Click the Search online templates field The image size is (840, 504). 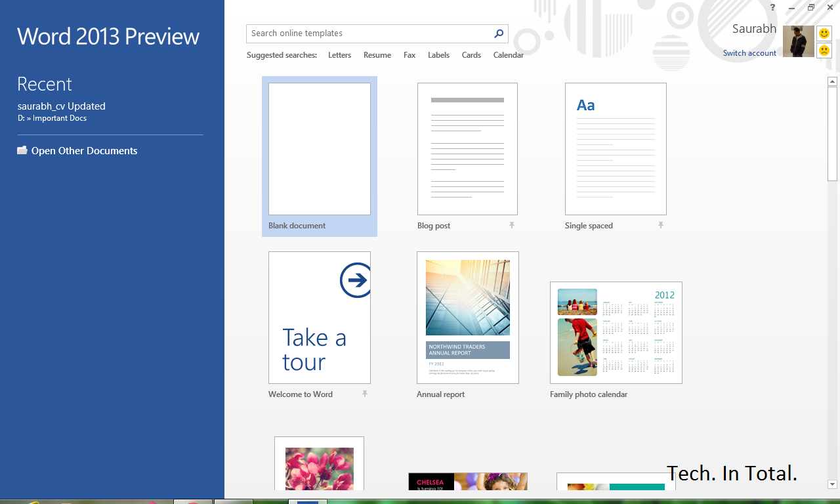367,33
